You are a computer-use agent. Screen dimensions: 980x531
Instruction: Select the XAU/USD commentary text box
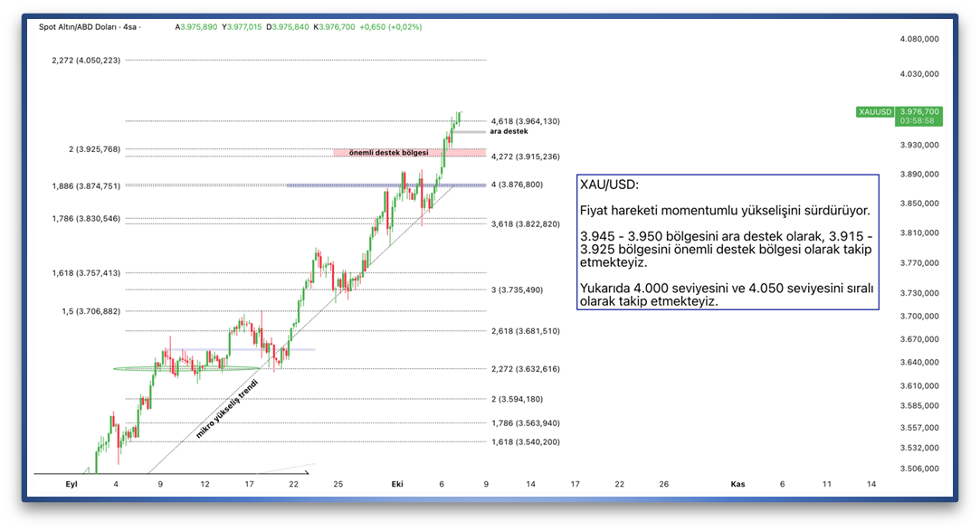point(727,242)
